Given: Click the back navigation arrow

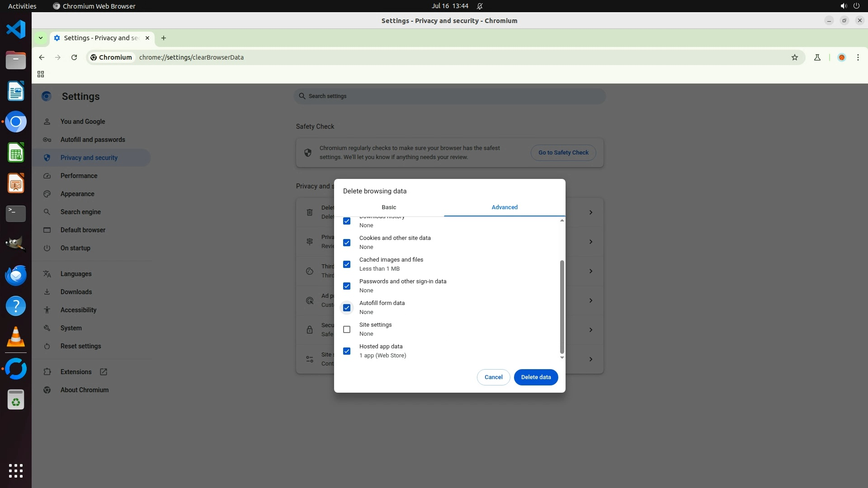Looking at the screenshot, I should point(42,57).
